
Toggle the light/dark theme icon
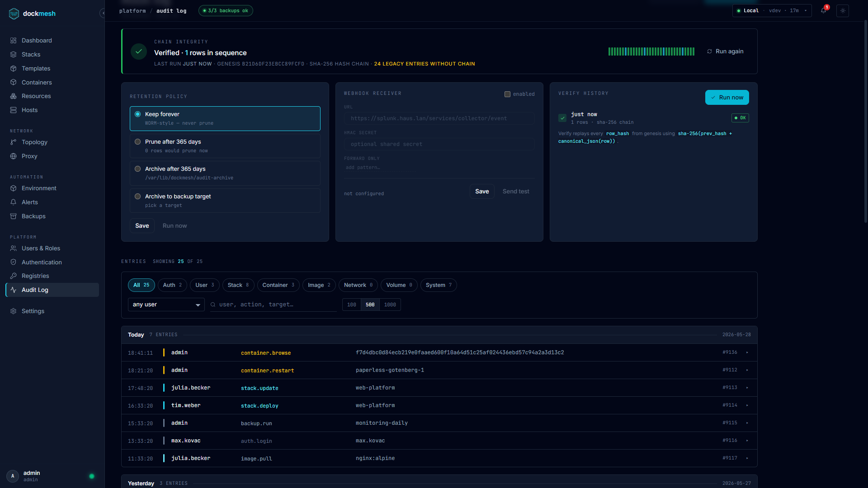click(x=843, y=11)
